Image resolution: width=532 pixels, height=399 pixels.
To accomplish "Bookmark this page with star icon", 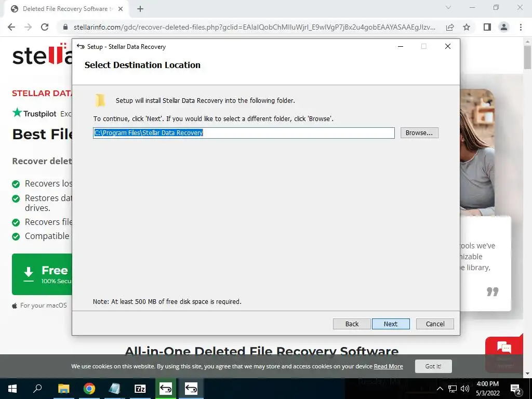I will click(467, 27).
